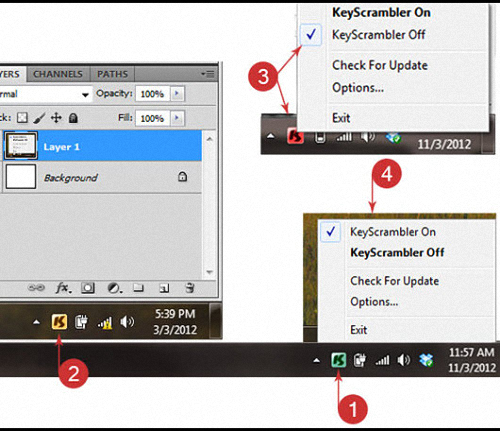The height and width of the screenshot is (431, 500).
Task: Switch to the Channels tab
Action: point(58,74)
